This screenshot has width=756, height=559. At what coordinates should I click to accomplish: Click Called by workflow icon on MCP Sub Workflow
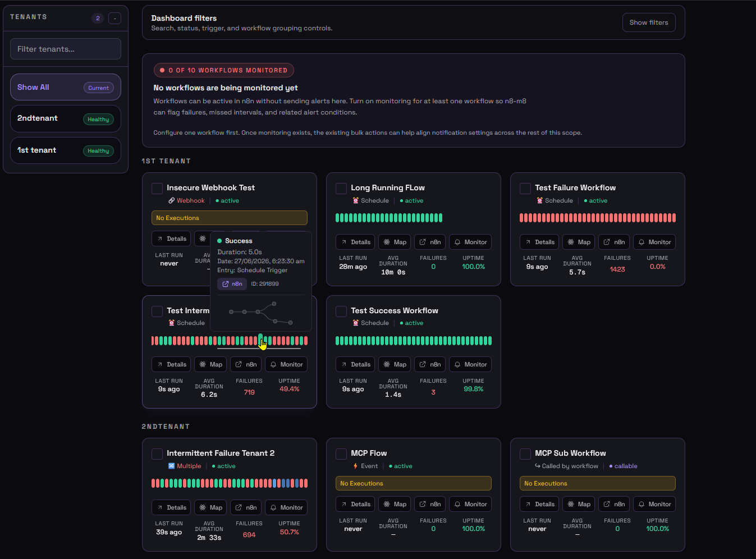[538, 466]
